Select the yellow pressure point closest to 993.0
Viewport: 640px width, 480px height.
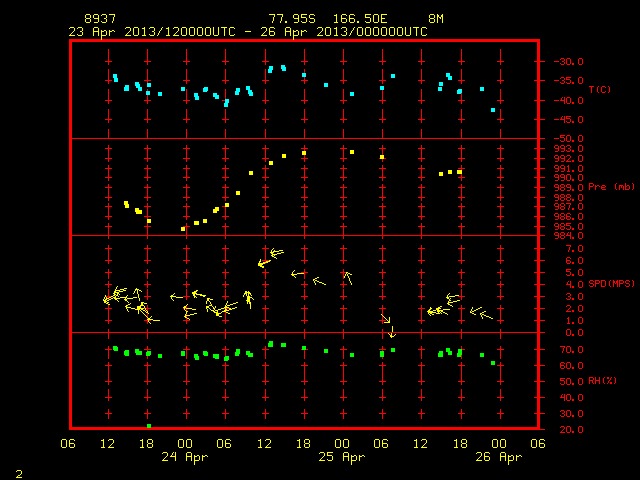(x=352, y=152)
